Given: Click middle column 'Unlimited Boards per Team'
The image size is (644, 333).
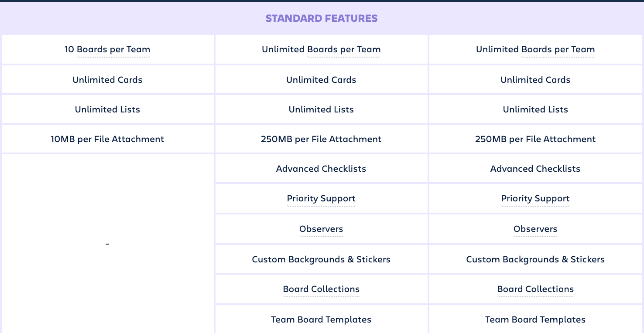Looking at the screenshot, I should click(321, 50).
